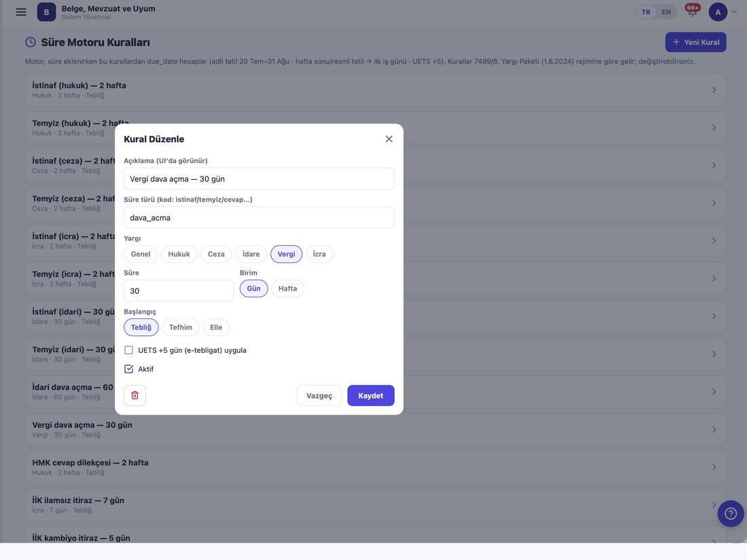Open the hamburger navigation menu

[21, 12]
